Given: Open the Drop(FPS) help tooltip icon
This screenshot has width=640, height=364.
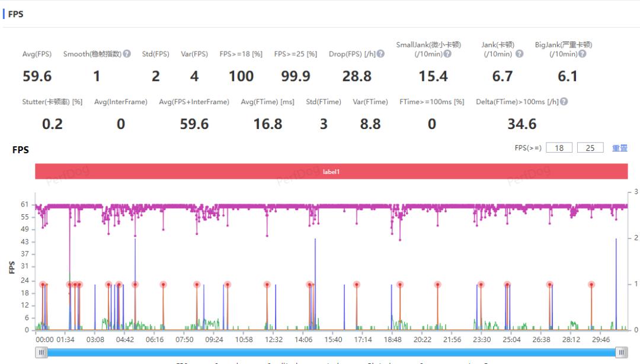Looking at the screenshot, I should [380, 54].
